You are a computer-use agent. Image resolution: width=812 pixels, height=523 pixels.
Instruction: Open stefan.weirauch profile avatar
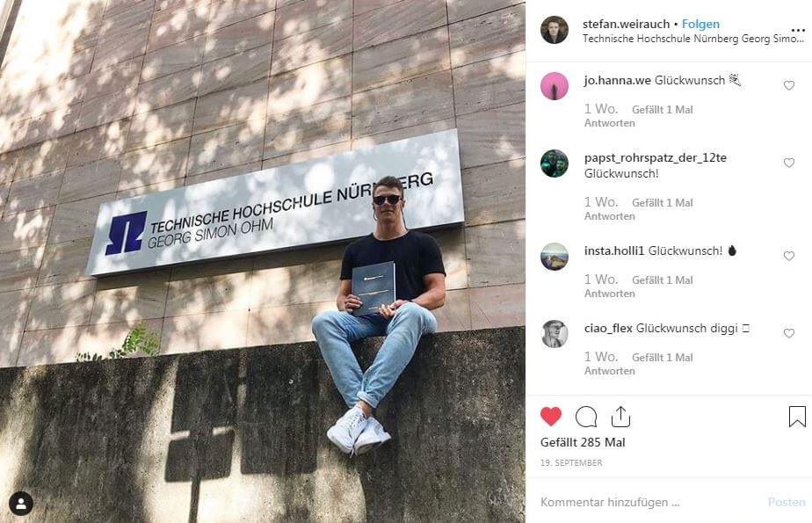point(555,30)
